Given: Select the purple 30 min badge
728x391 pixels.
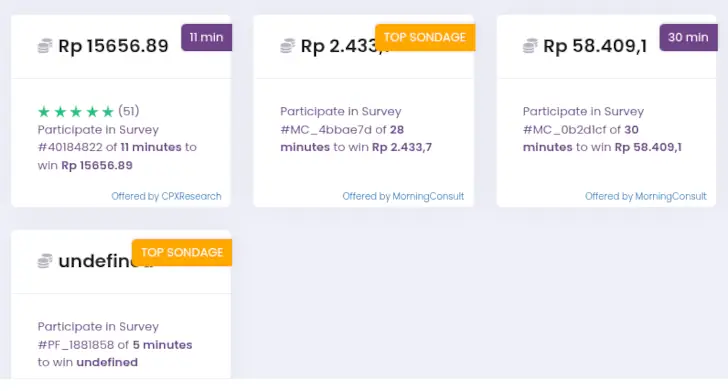Looking at the screenshot, I should click(689, 37).
